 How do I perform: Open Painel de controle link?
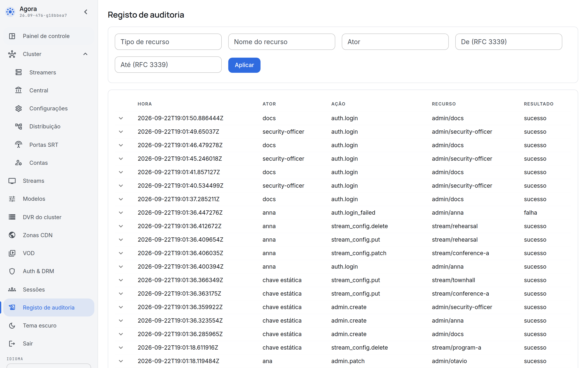[x=49, y=36]
